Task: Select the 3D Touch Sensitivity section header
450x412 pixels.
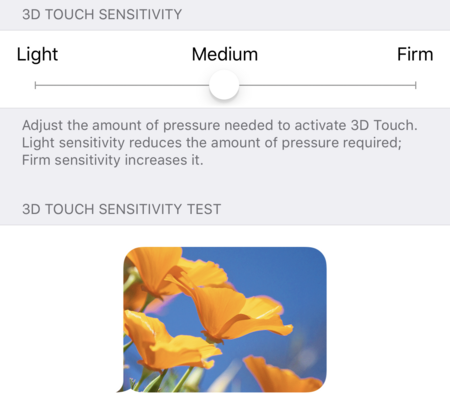Action: (102, 14)
